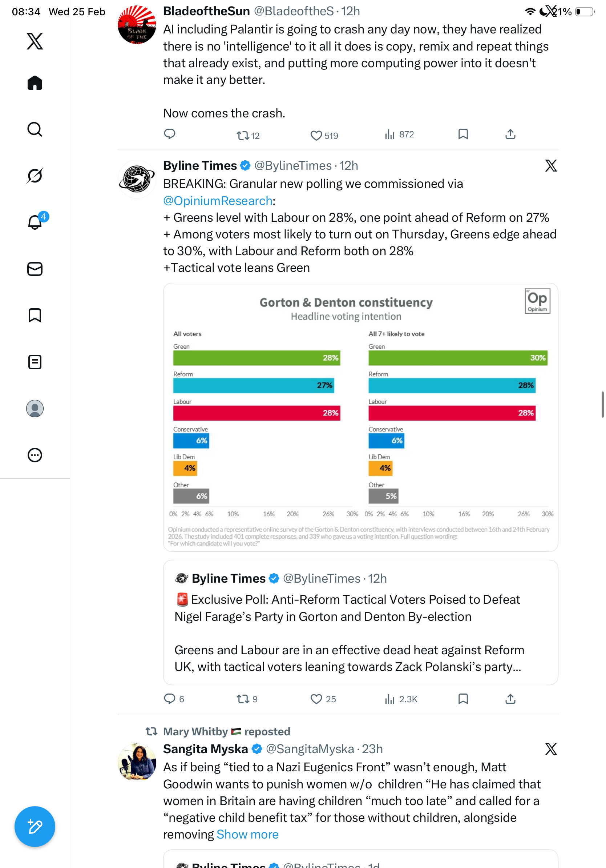Click the page scrollbar on right edge

[x=602, y=405]
